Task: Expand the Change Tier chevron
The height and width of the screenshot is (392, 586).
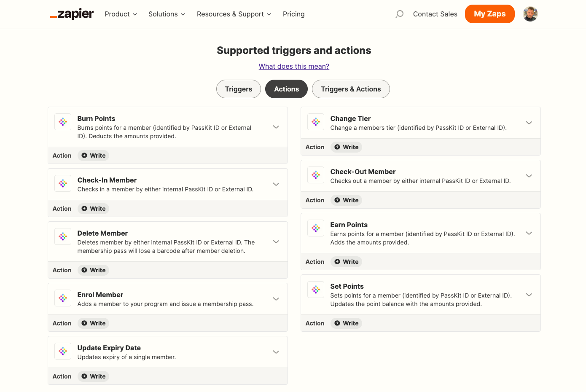Action: [x=529, y=123]
